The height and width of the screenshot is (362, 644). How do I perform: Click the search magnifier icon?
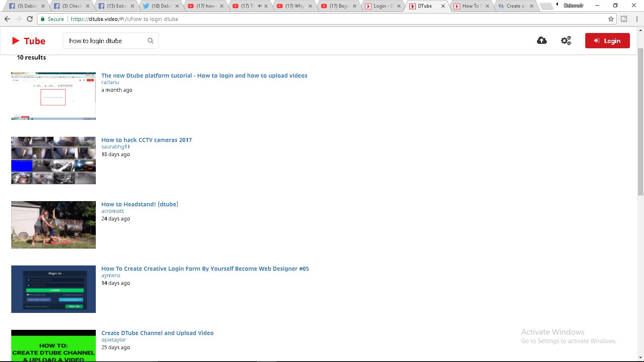(x=151, y=41)
